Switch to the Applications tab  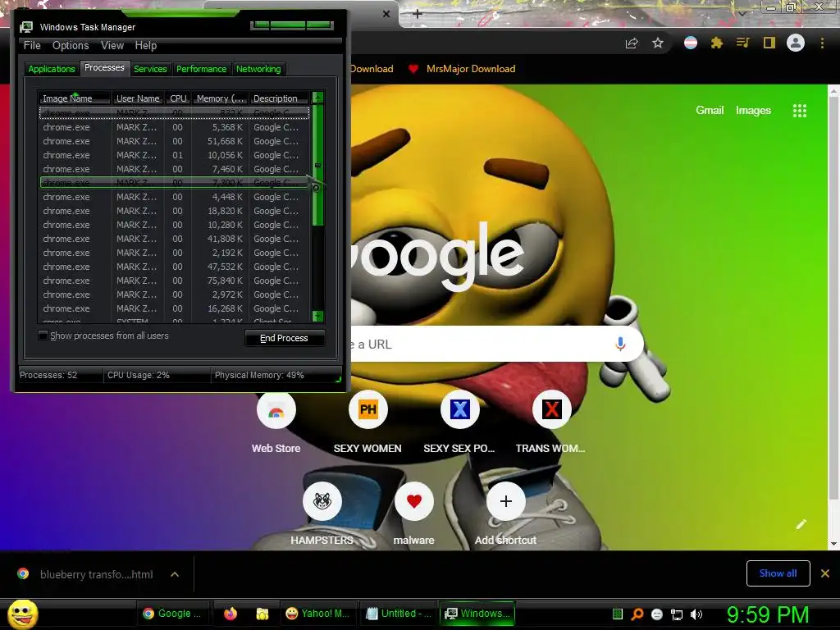click(52, 69)
